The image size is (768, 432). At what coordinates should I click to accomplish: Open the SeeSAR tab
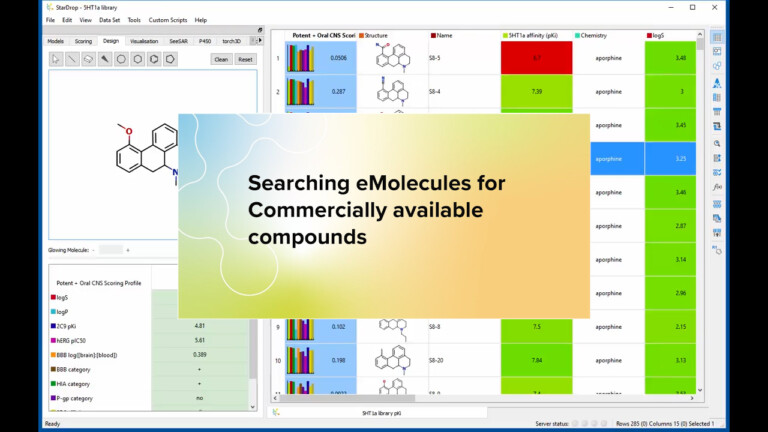click(176, 41)
